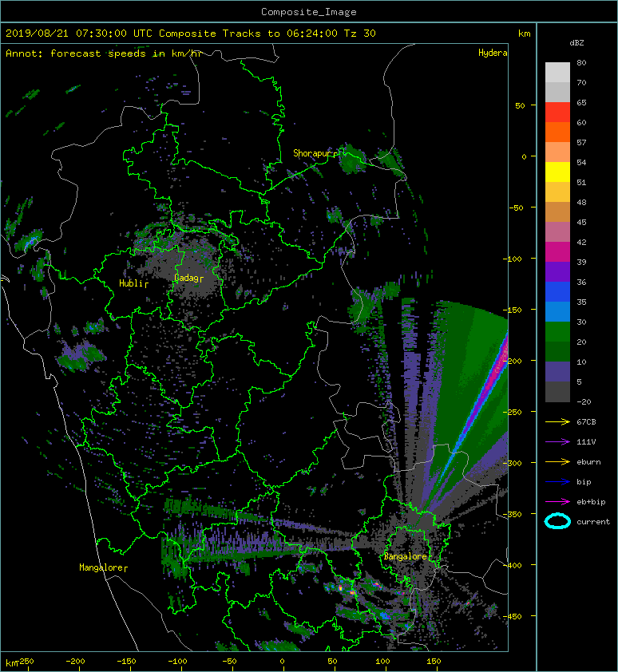
Task: Click the Bangalore city label
Action: point(406,556)
